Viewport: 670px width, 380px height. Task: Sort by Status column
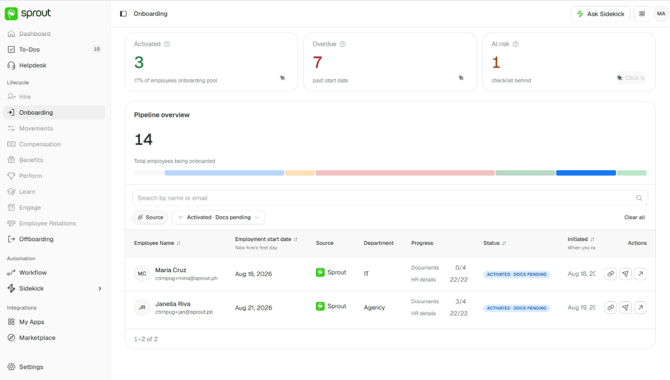[504, 243]
